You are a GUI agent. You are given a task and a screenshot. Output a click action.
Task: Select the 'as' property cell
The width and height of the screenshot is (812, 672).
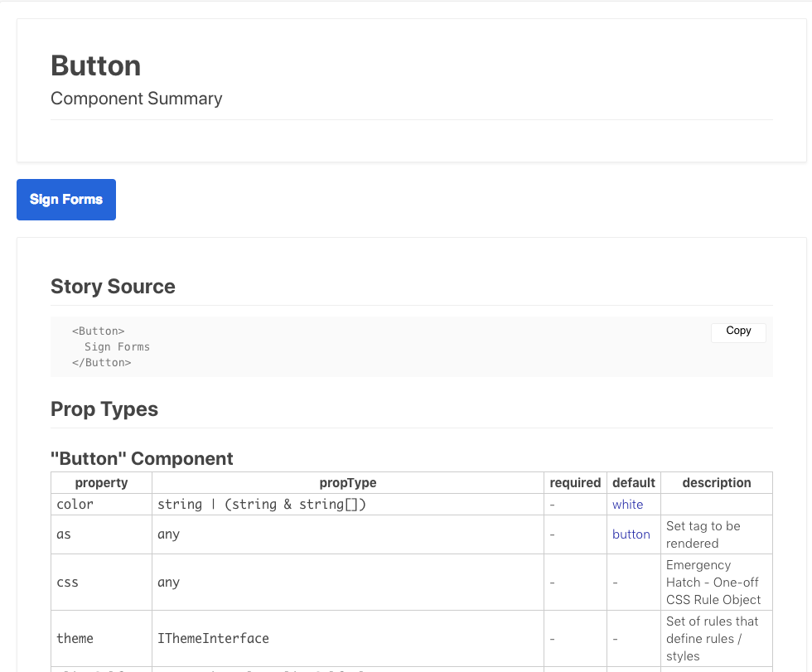point(101,534)
